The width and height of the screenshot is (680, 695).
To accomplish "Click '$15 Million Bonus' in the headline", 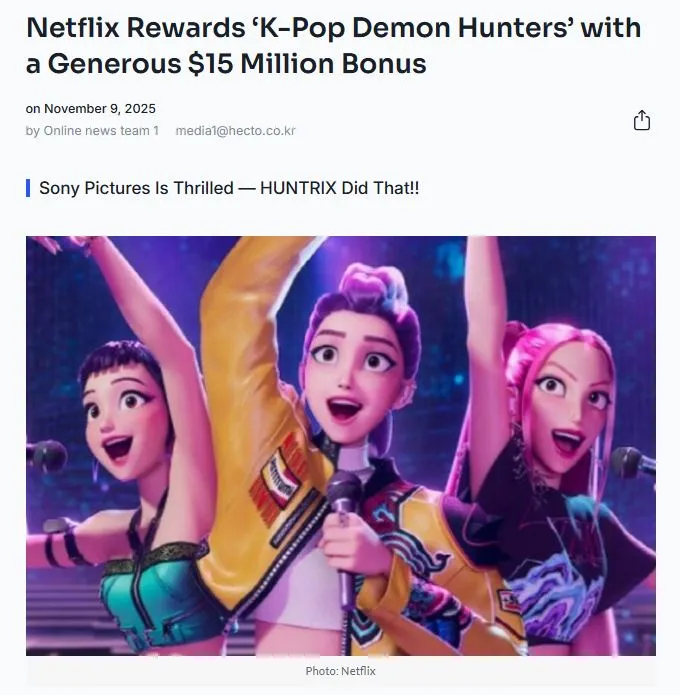I will [313, 65].
